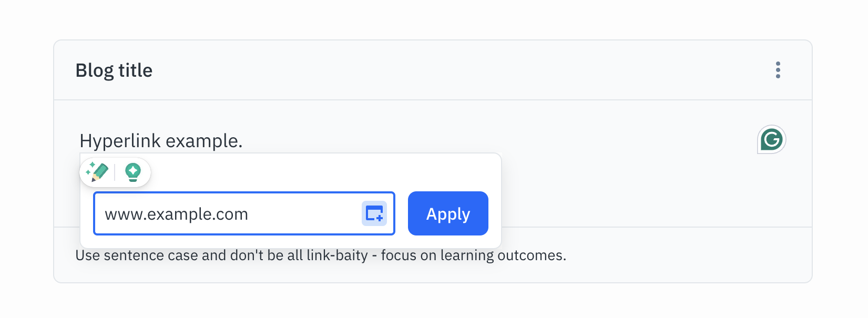The image size is (868, 318).
Task: Select the 'Hyperlink example.' title text
Action: (161, 139)
